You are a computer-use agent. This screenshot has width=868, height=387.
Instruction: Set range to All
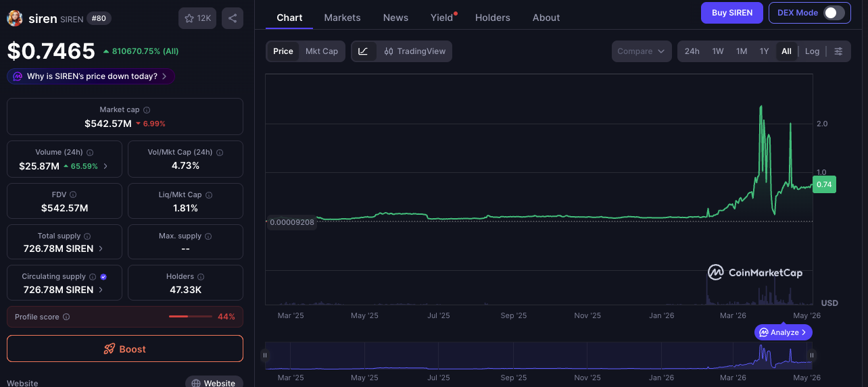(786, 51)
